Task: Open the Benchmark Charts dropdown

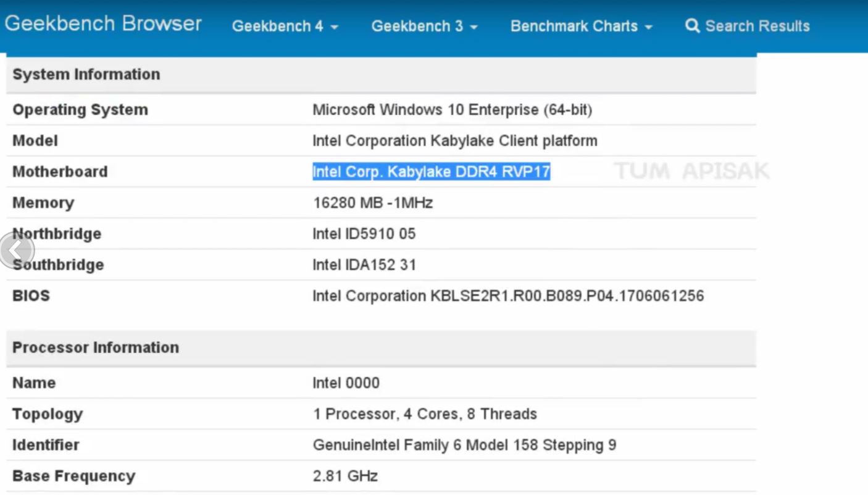Action: coord(581,26)
